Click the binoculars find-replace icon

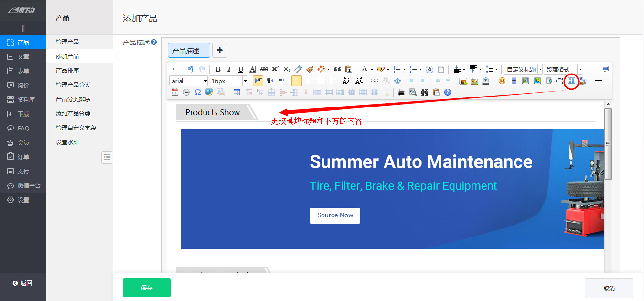point(425,92)
